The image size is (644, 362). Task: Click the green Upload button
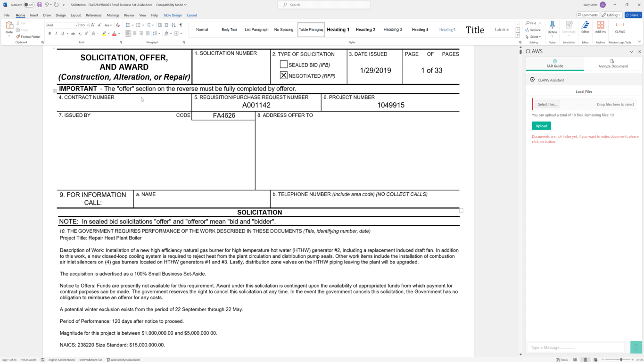pos(541,126)
